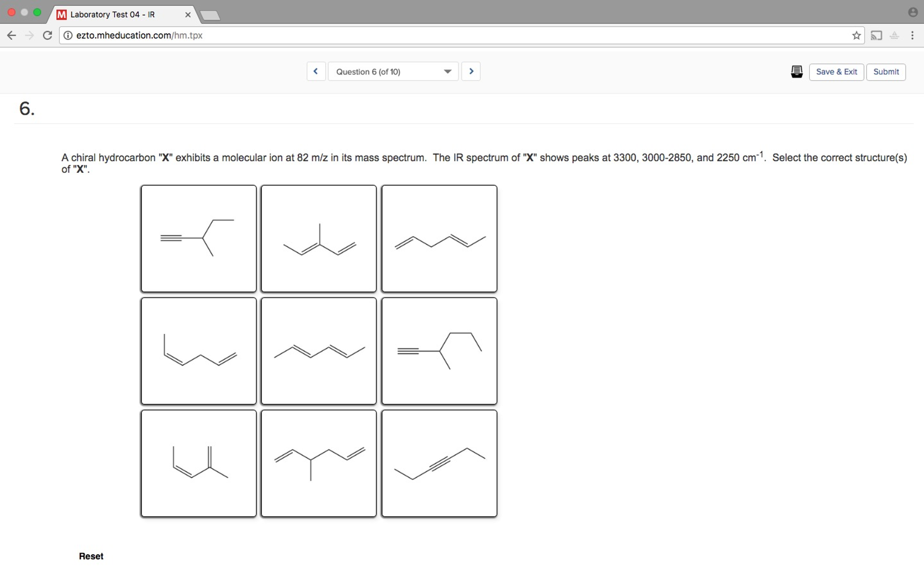Click the Chrome cast icon
This screenshot has height=578, width=924.
877,35
